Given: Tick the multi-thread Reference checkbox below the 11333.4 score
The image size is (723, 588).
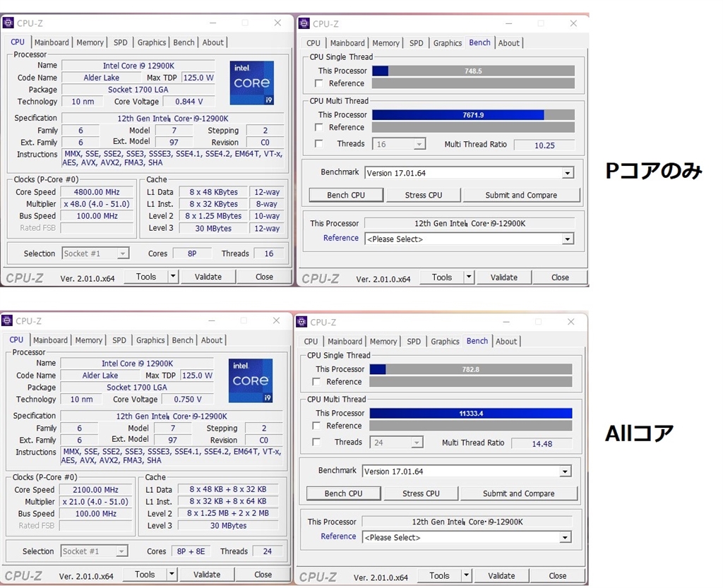Looking at the screenshot, I should coord(316,426).
